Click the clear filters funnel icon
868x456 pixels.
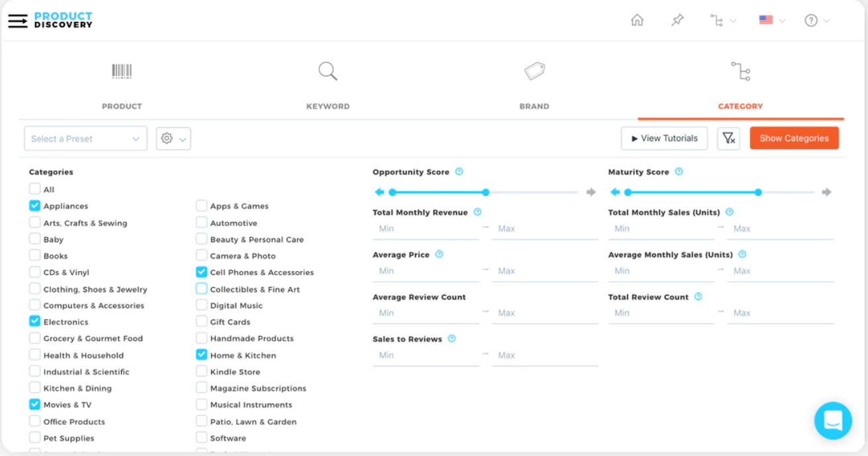728,139
